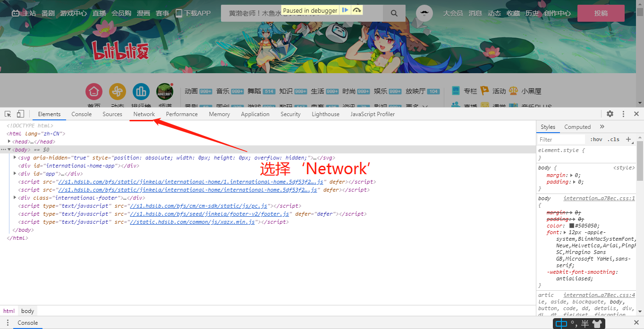Open DevTools settings gear
The width and height of the screenshot is (644, 329).
coord(610,114)
